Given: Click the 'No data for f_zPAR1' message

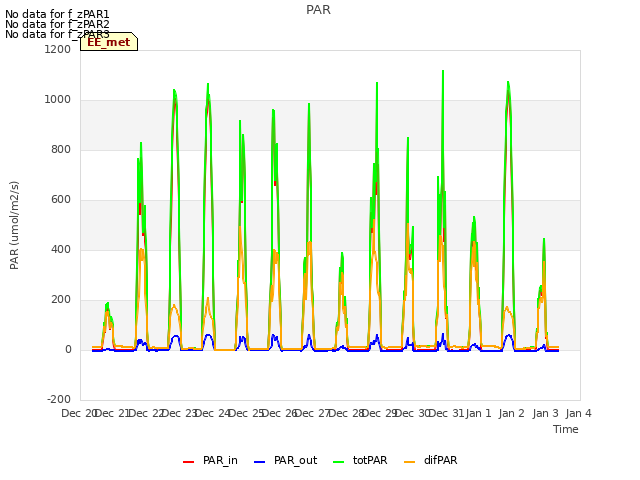Looking at the screenshot, I should tap(57, 14).
